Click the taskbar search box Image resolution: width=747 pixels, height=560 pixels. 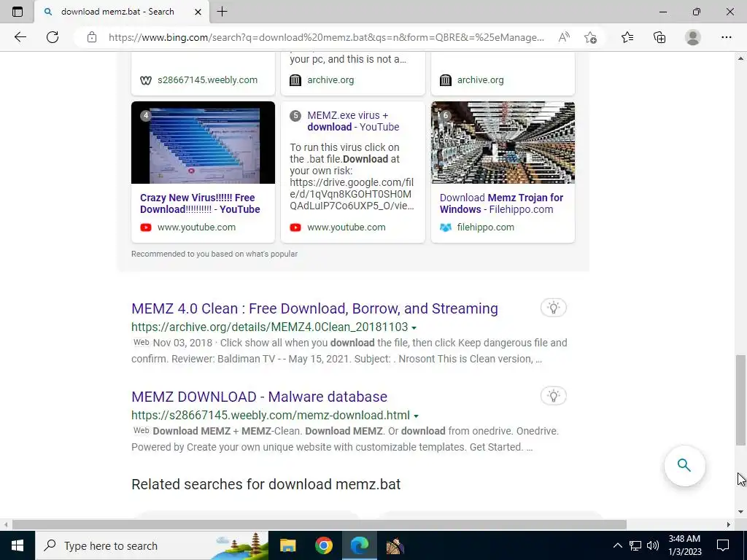pos(152,545)
